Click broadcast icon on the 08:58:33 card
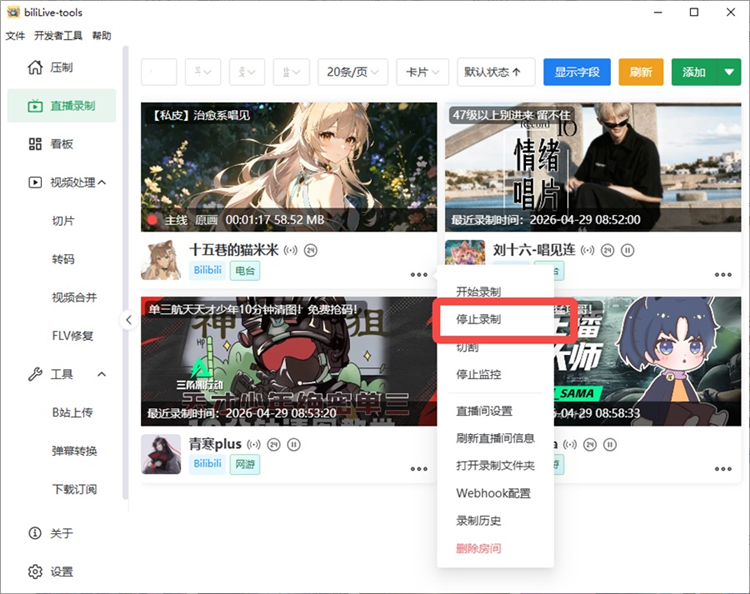The height and width of the screenshot is (594, 750). [570, 444]
